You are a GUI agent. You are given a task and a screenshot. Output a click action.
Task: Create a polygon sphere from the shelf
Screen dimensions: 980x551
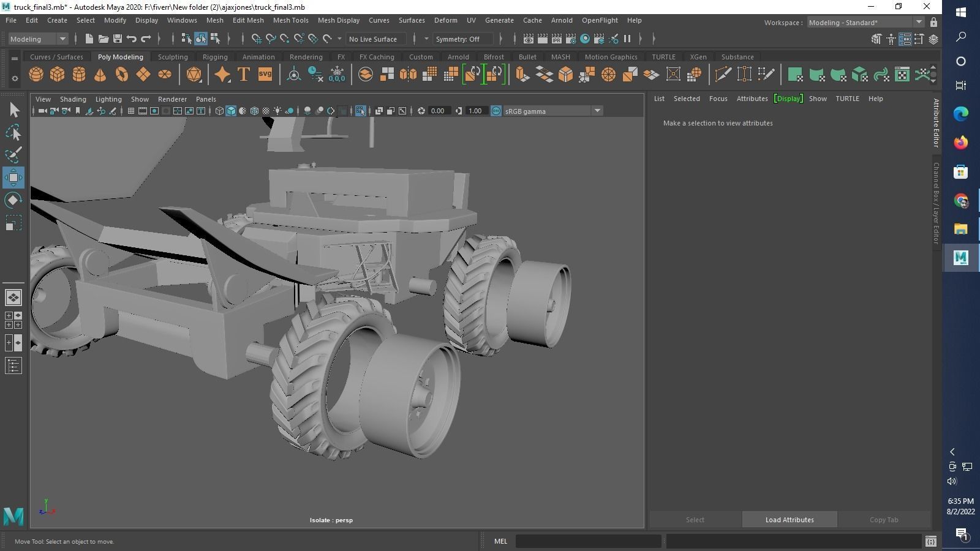coord(36,75)
